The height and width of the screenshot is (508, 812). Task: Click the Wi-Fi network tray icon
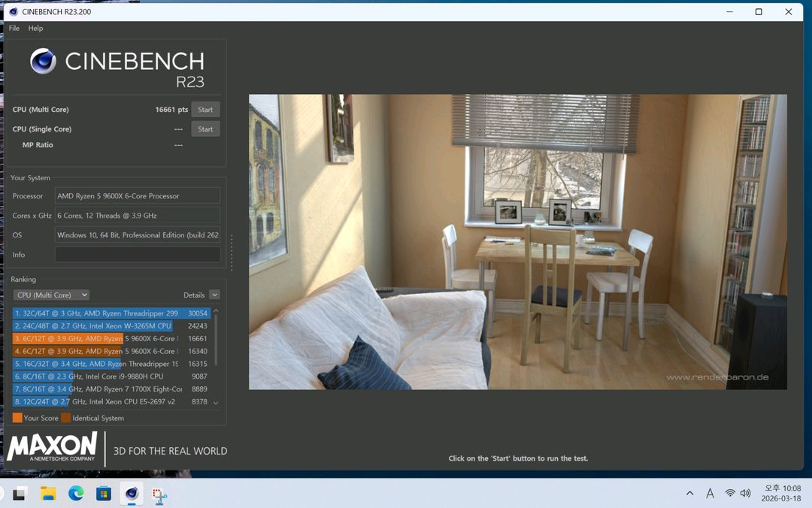point(729,493)
